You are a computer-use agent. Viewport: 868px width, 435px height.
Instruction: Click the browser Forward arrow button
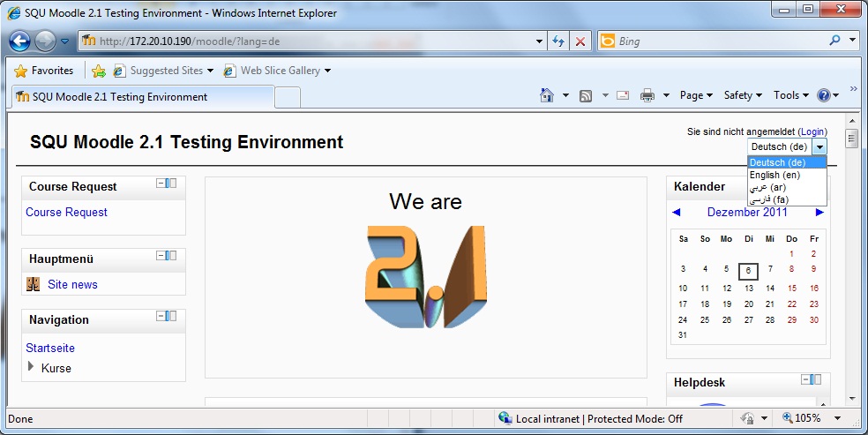[x=45, y=41]
